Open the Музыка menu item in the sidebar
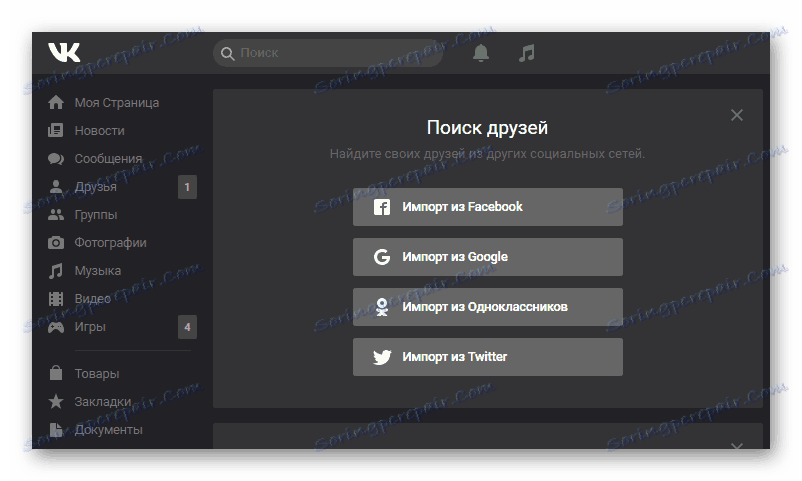 [x=98, y=271]
